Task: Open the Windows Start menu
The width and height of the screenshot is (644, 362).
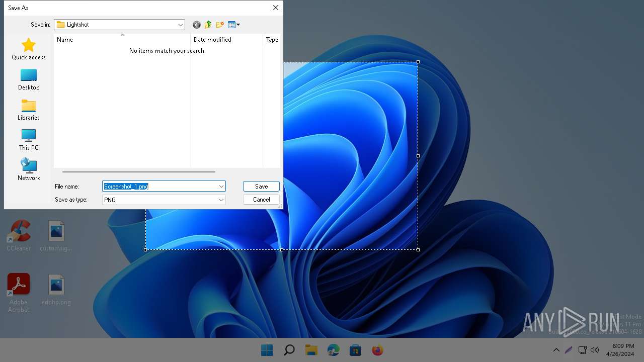Action: [x=267, y=350]
